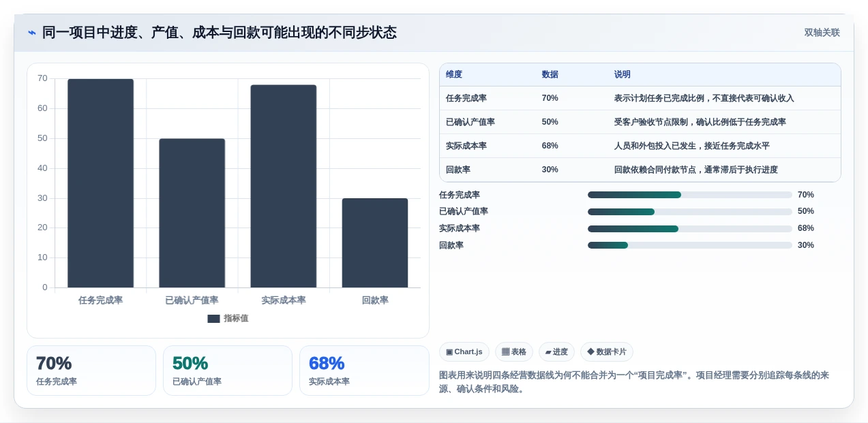Click the 数据卡片 tag chip
The height and width of the screenshot is (423, 868).
[607, 352]
